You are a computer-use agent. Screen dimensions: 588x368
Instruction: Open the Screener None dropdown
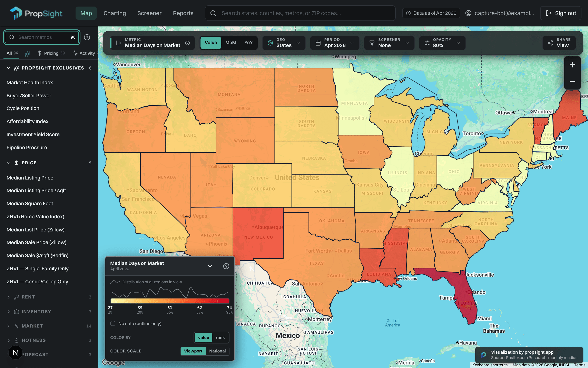[x=389, y=43]
